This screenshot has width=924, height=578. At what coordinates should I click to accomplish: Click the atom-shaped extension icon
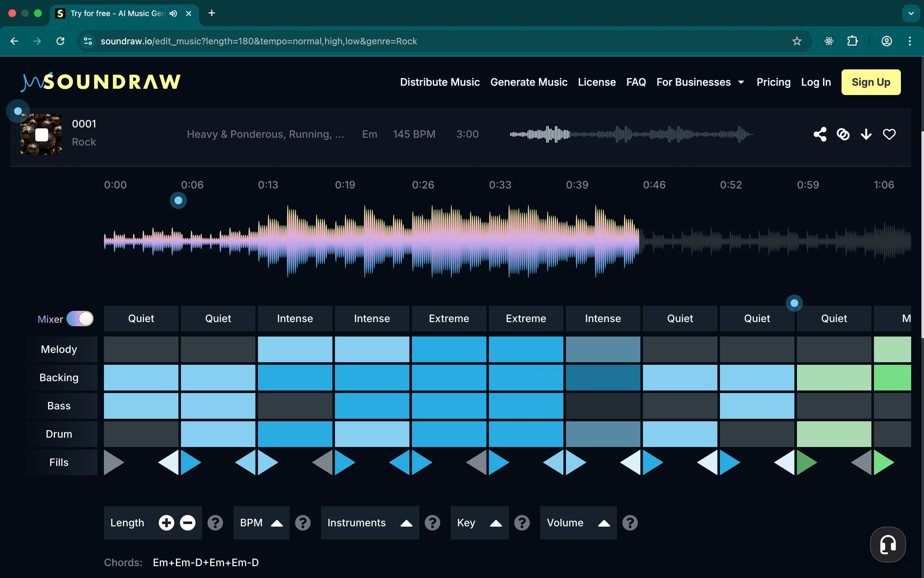coord(829,41)
